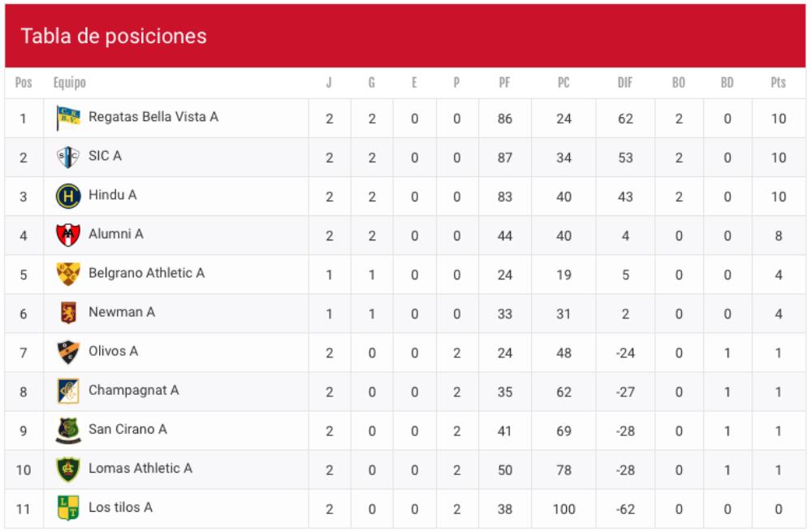Click the San Cirano club crest
Screen dimensions: 812x532
[x=67, y=430]
